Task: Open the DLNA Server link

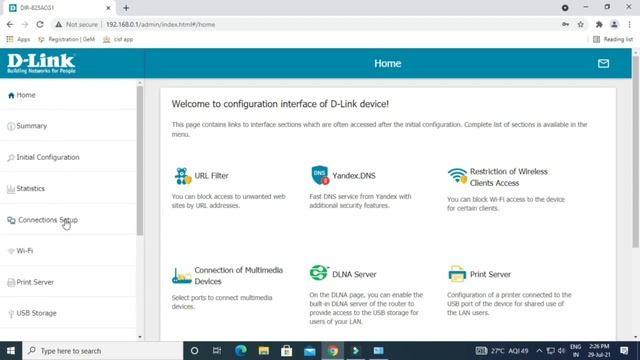Action: [x=354, y=274]
